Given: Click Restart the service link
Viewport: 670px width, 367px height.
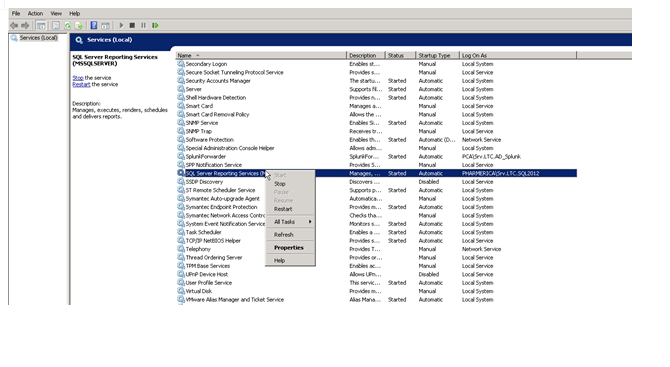Looking at the screenshot, I should [x=81, y=85].
